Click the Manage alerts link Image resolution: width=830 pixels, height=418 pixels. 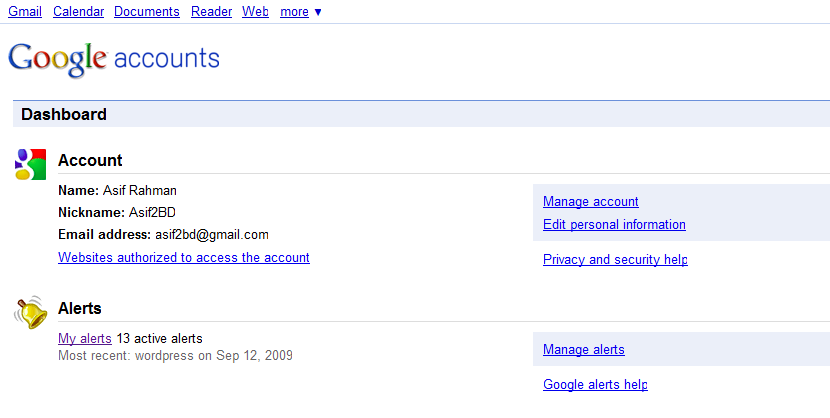coord(584,350)
